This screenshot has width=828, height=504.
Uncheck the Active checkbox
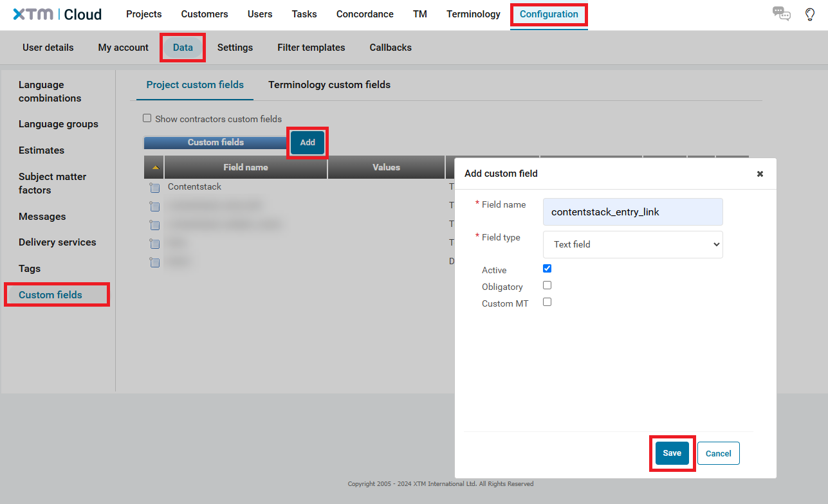547,269
